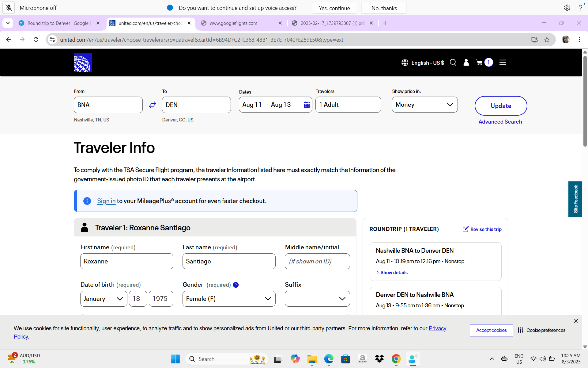588x368 pixels.
Task: Click No, thanks for voice access
Action: [384, 8]
